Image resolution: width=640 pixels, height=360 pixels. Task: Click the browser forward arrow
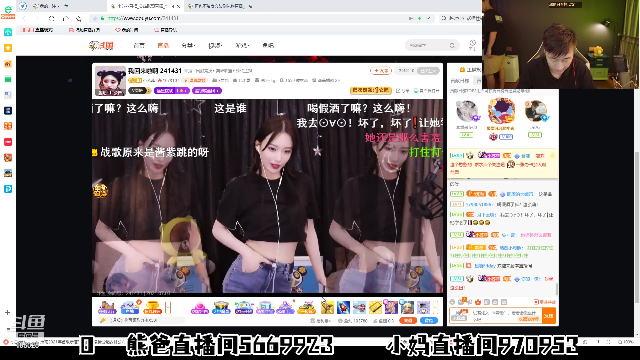pos(37,18)
